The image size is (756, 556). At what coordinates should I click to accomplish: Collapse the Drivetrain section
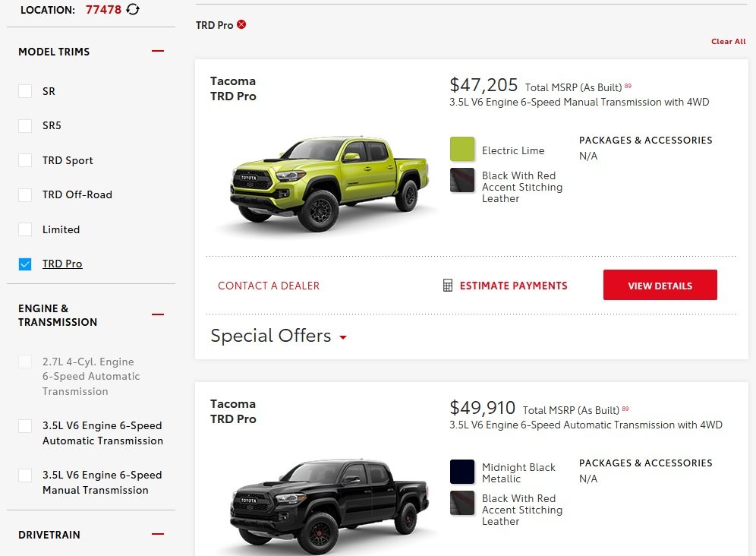tap(158, 534)
